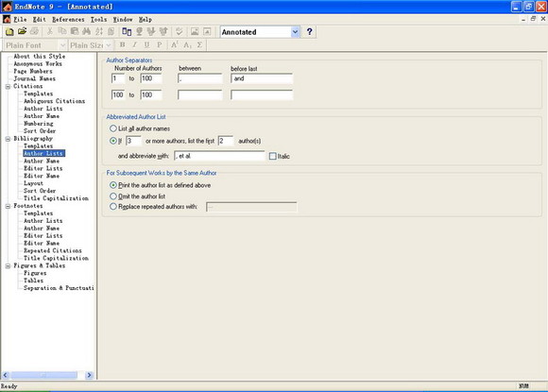Click EndNote icon left of File menu
The image size is (548, 392).
[7, 19]
